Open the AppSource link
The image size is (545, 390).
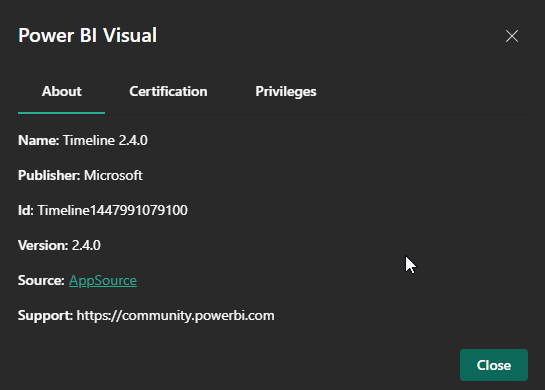103,281
